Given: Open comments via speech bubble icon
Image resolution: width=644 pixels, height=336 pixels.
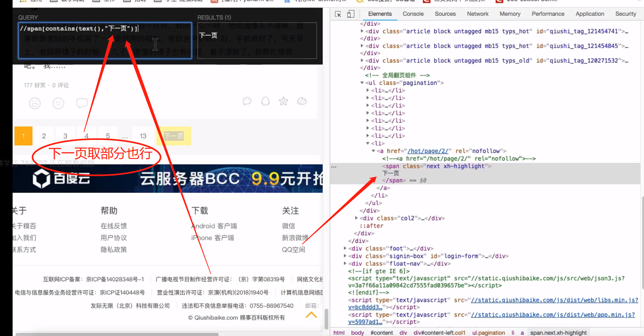Looking at the screenshot, I should 82,103.
